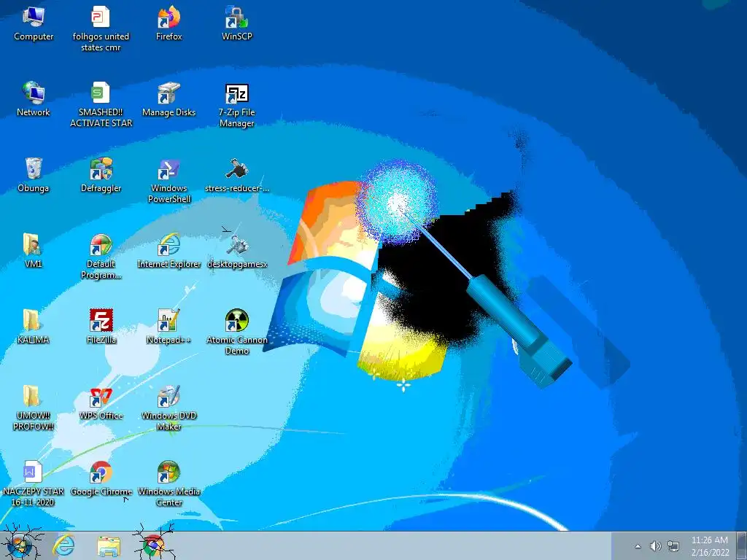This screenshot has width=747, height=560.
Task: Open the KALIMA folder
Action: coord(34,327)
